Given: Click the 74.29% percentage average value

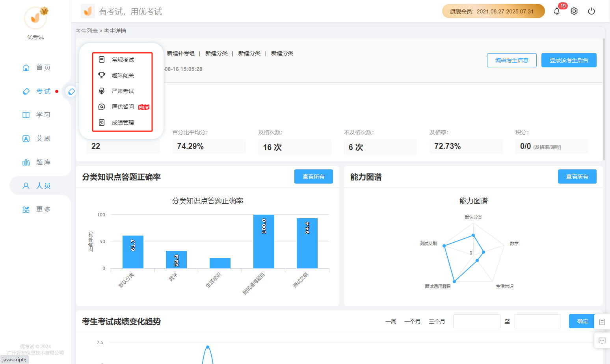Looking at the screenshot, I should tap(190, 146).
